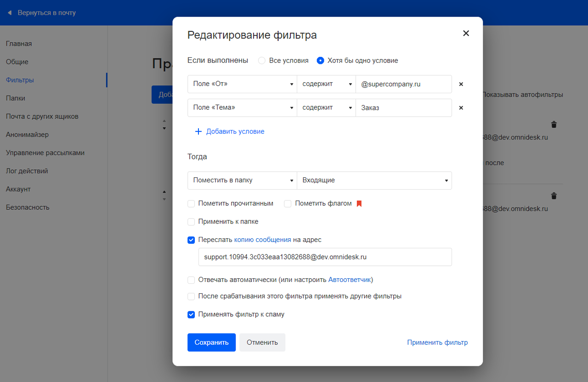Open the Поместить в папку action dropdown
588x382 pixels.
tap(243, 180)
